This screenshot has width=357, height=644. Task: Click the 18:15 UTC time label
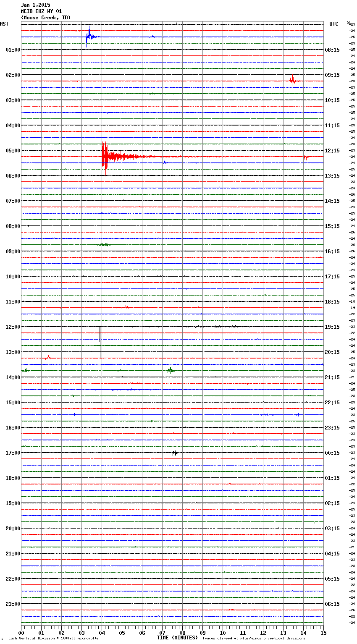point(332,302)
